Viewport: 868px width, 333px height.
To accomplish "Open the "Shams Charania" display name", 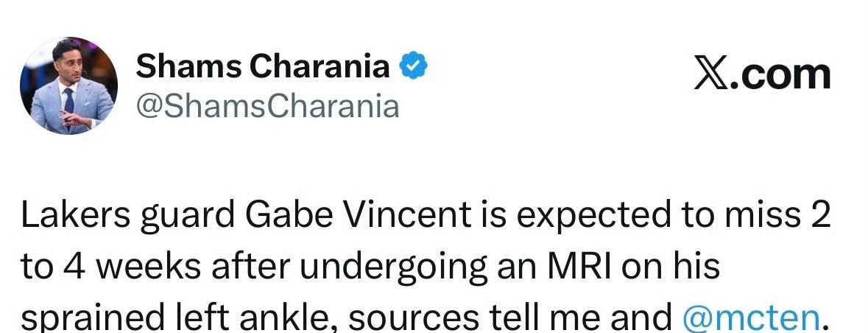I will click(263, 67).
